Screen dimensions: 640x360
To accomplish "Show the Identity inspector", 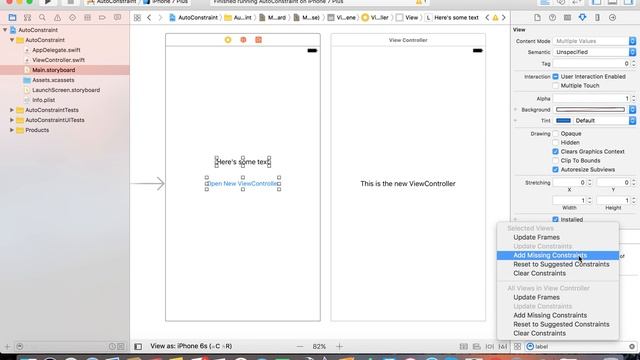I will [x=567, y=18].
